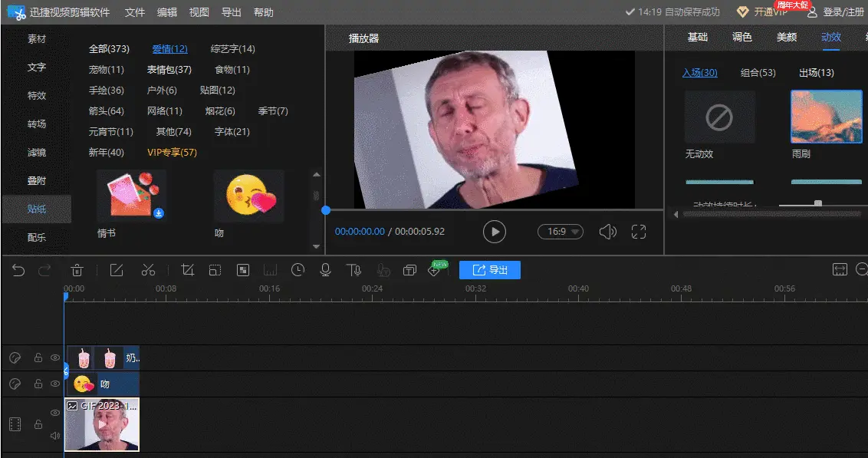Viewport: 868px width, 458px height.
Task: Show 全部(373) stickers
Action: [x=109, y=49]
